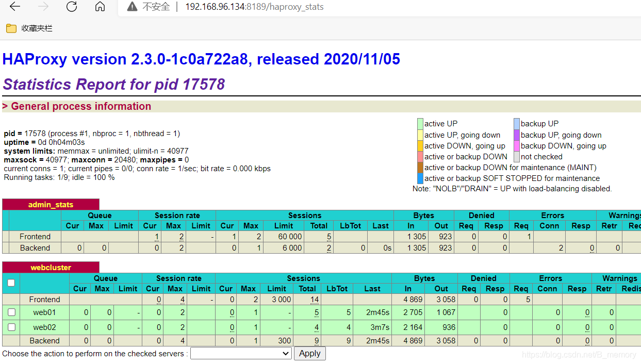The width and height of the screenshot is (641, 364).
Task: Click the HAProxy version heading
Action: click(x=201, y=59)
